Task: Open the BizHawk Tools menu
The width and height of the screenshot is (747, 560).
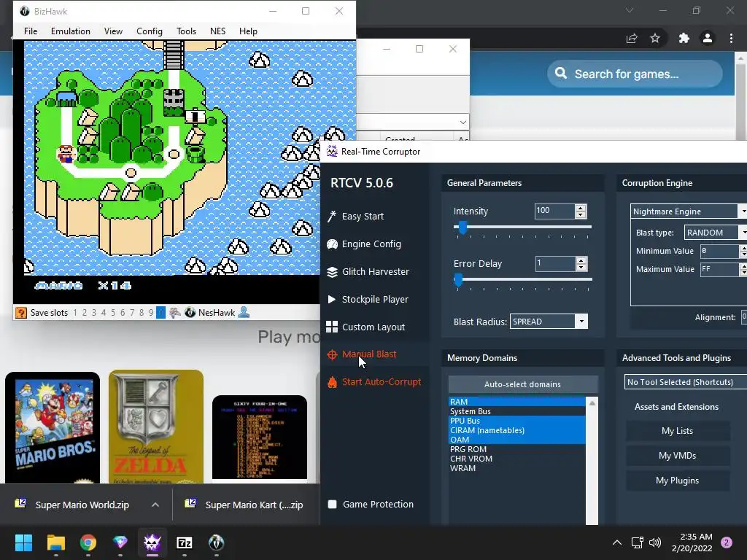Action: click(186, 31)
